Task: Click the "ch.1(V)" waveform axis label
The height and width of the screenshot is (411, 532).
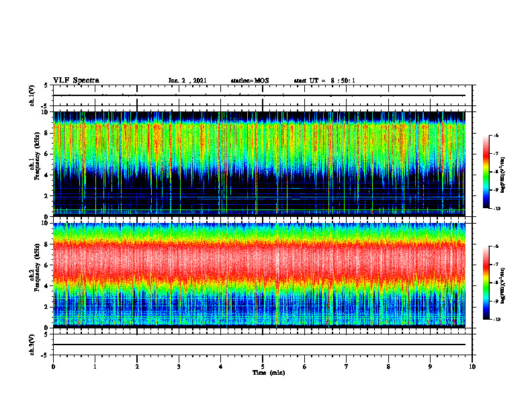Action: (x=32, y=95)
